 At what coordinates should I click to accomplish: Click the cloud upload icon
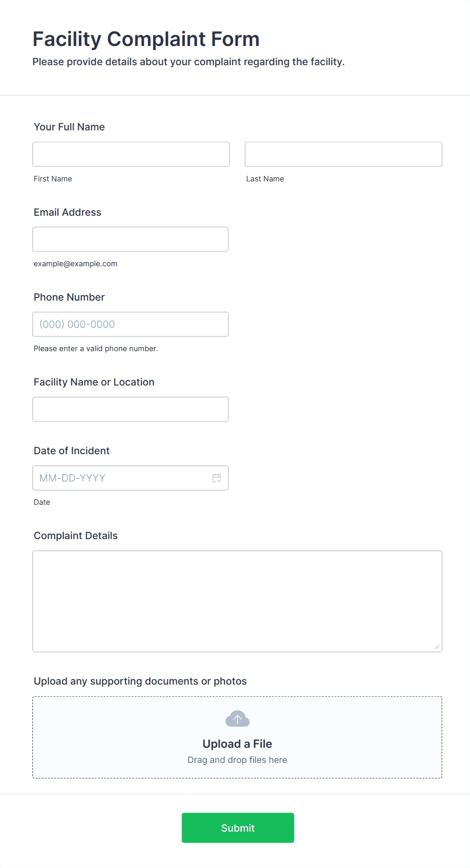point(238,718)
